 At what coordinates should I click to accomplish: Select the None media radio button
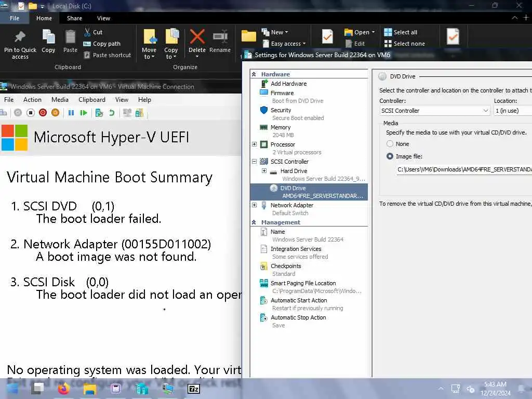click(390, 144)
